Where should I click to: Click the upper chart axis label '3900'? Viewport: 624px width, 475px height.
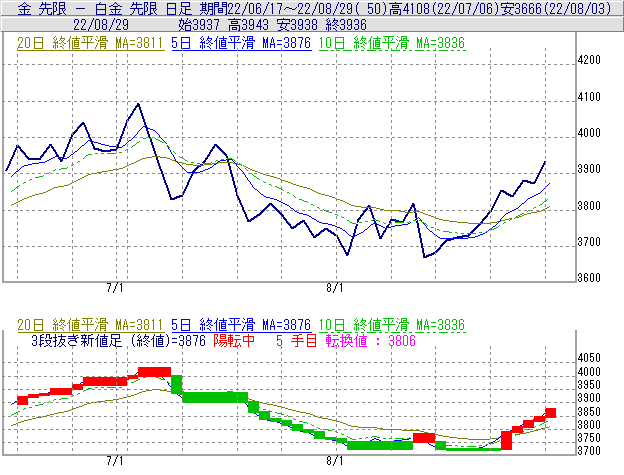pos(589,169)
